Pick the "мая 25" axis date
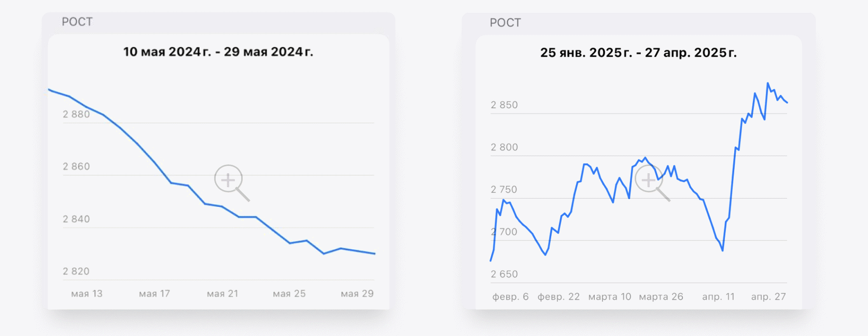 click(289, 293)
